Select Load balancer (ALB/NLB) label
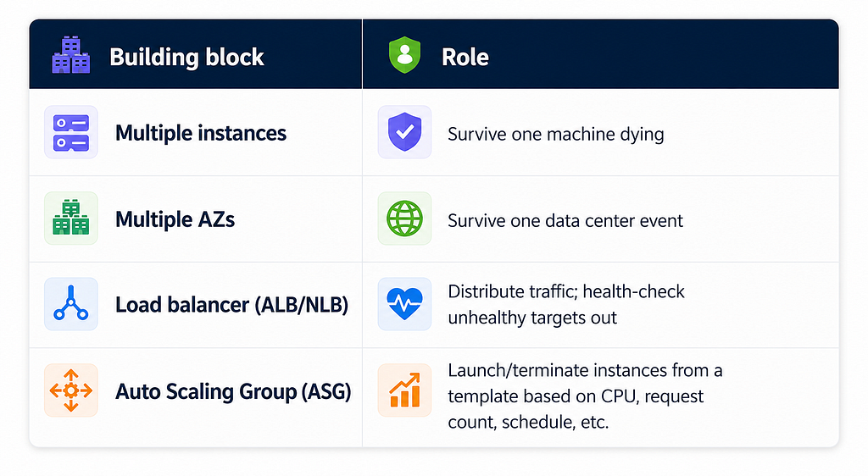 [232, 305]
